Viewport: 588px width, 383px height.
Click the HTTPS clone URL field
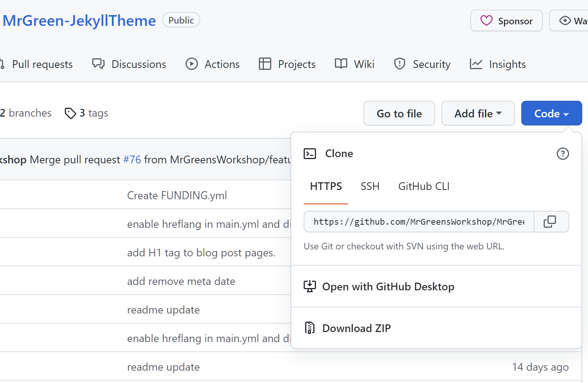419,222
